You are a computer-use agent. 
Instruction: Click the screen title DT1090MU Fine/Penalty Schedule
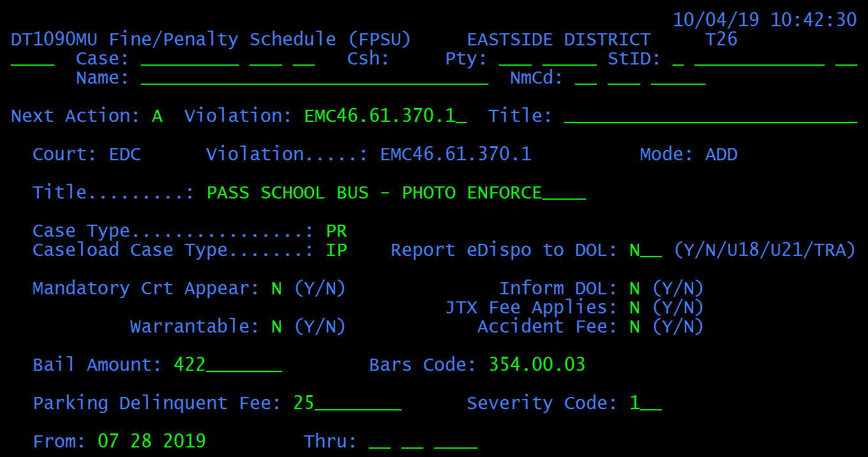click(x=211, y=40)
